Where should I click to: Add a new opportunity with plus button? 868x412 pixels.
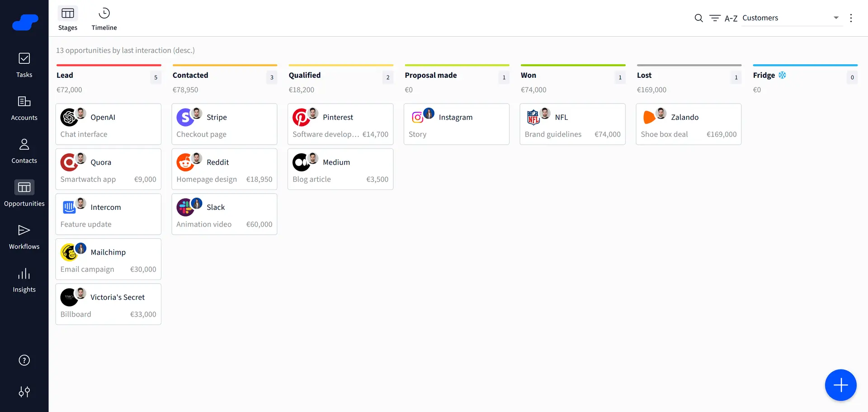(x=840, y=385)
